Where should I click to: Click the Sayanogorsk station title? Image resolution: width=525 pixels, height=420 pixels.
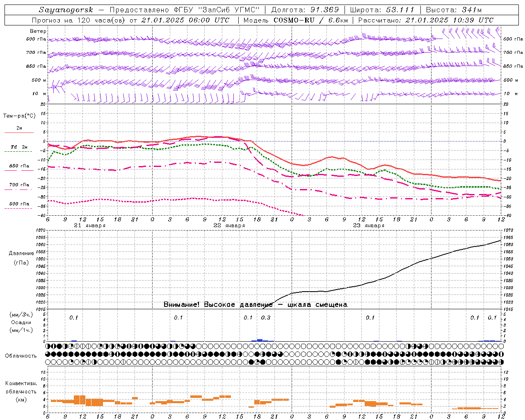point(66,10)
